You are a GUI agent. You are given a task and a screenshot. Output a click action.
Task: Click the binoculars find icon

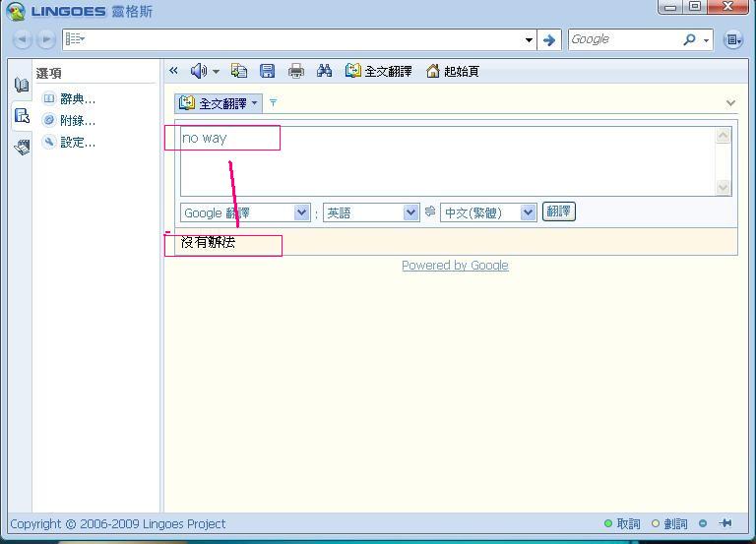[x=324, y=71]
